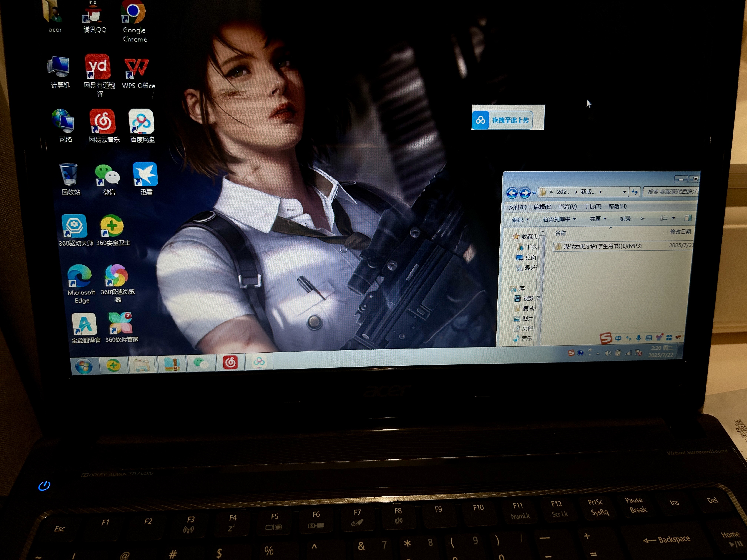Click the 刻录 toolbar button

pyautogui.click(x=625, y=219)
